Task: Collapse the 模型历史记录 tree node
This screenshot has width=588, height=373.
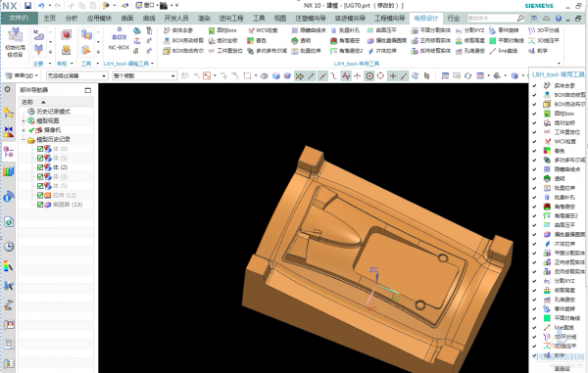Action: click(24, 140)
